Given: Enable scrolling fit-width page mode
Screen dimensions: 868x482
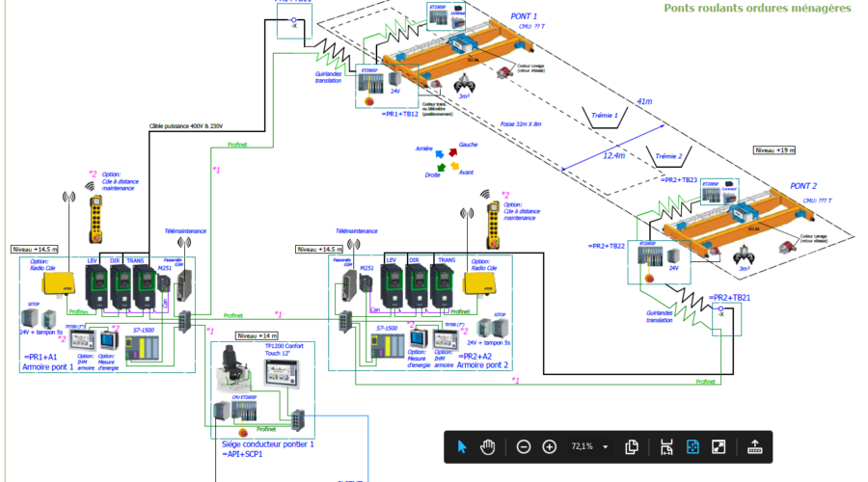Looking at the screenshot, I should pos(665,446).
